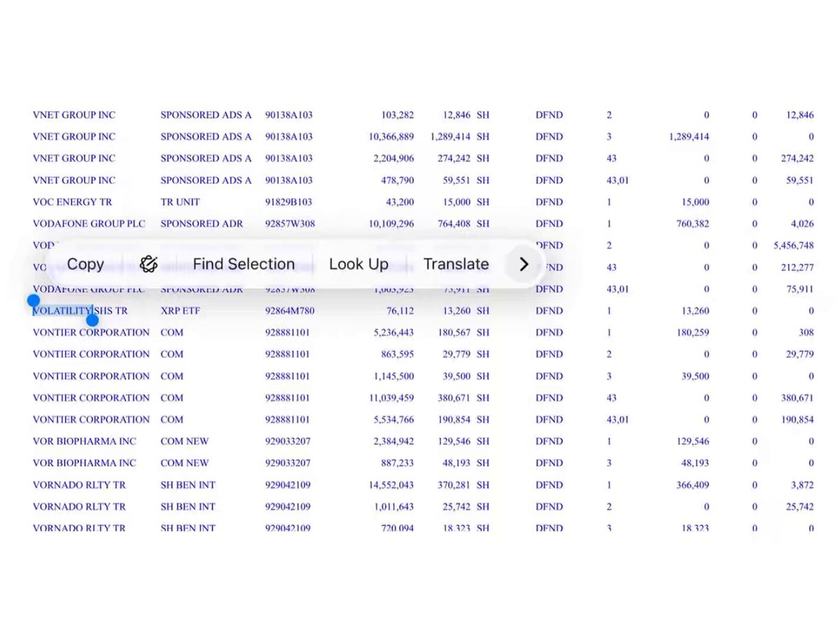Click the value 10,109,296

coord(391,224)
